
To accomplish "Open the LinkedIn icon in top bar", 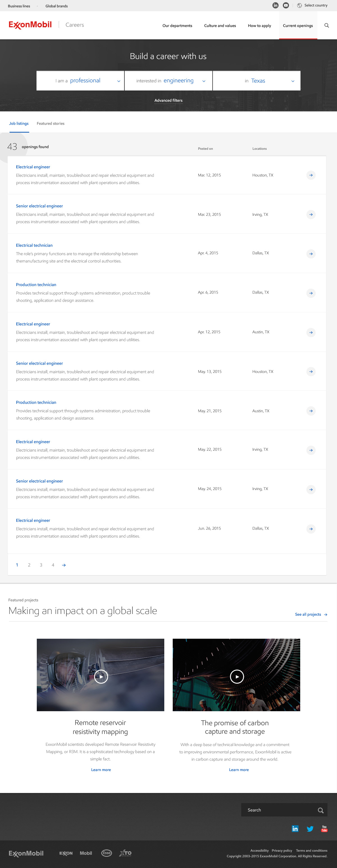I will (x=275, y=5).
